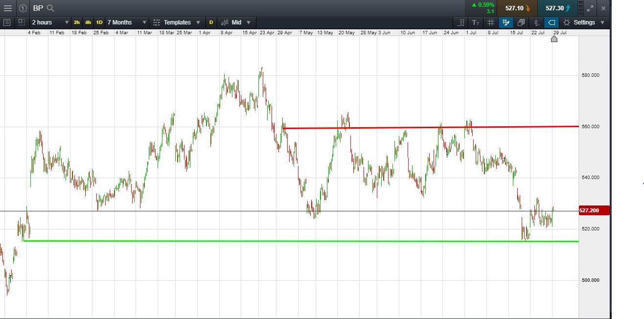Search for an instrument with the magnifier icon
This screenshot has height=319, width=644.
50,8
